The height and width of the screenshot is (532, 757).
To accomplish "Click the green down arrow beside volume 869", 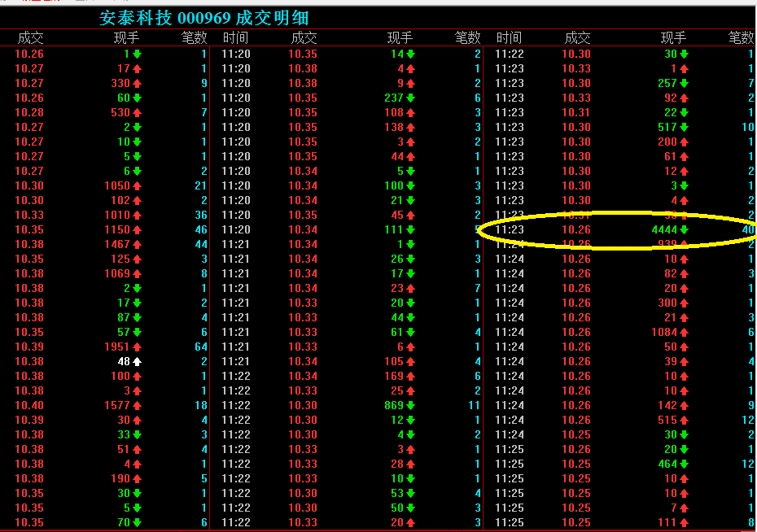I will pos(410,405).
